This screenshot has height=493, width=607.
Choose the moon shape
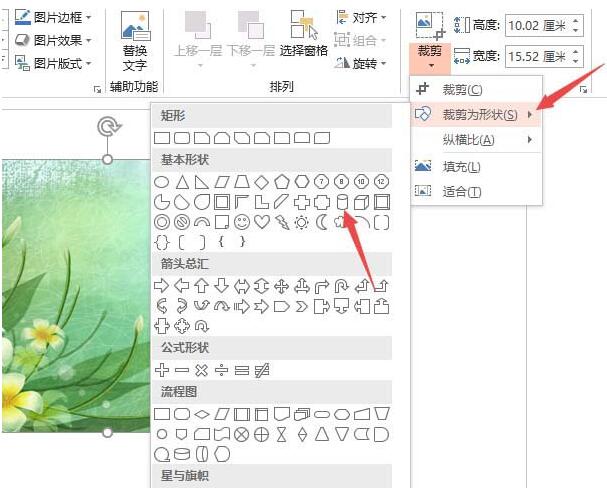click(x=321, y=222)
